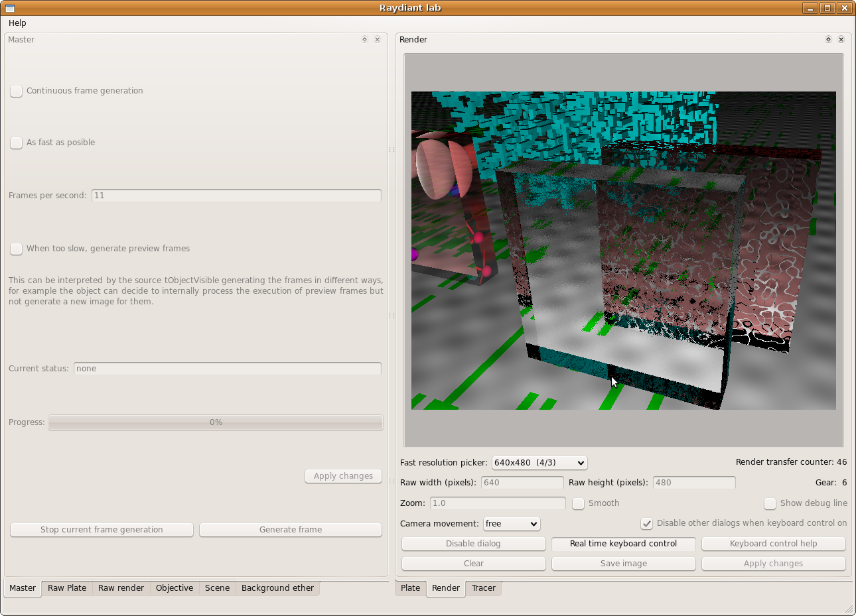Screen dimensions: 856x616
Task: Expand the Camera movement dropdown
Action: (512, 524)
